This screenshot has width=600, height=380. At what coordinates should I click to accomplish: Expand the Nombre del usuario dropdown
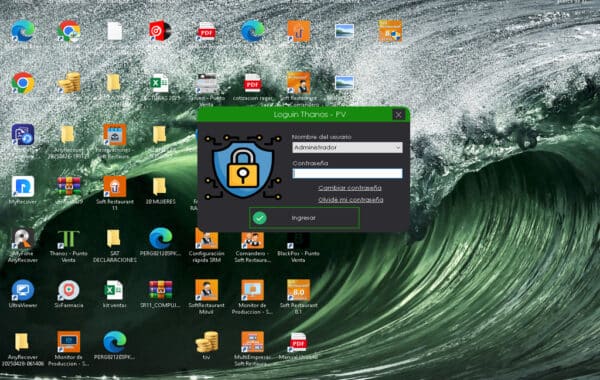tap(347, 147)
